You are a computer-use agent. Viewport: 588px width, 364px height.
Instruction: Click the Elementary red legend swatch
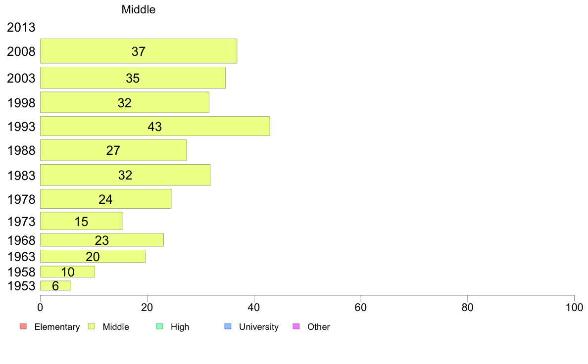pyautogui.click(x=23, y=326)
